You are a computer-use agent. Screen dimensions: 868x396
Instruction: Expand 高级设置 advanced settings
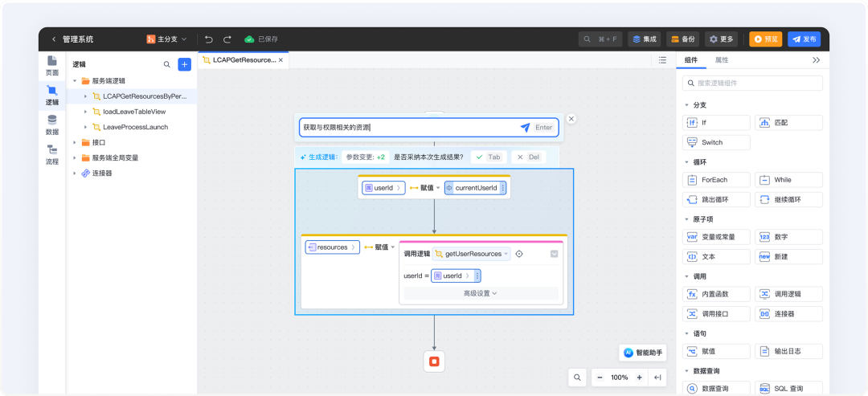(481, 294)
